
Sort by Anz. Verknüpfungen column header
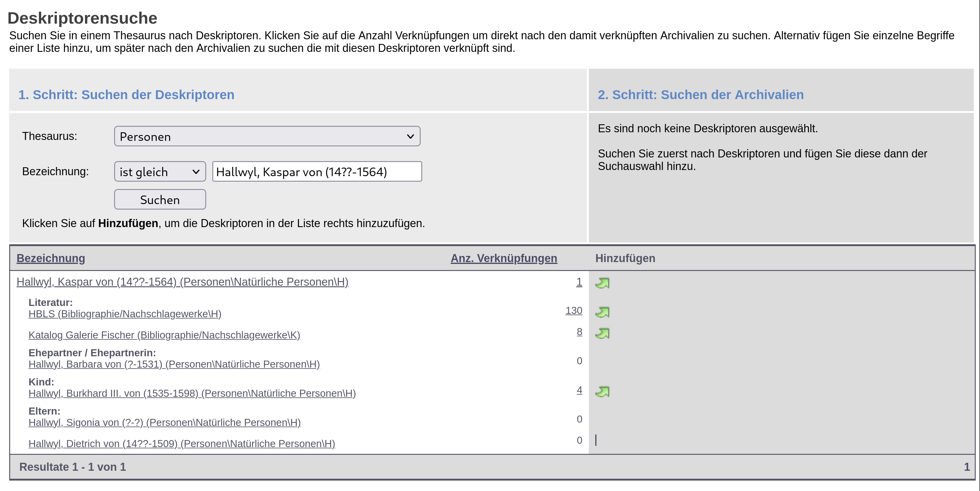point(504,258)
